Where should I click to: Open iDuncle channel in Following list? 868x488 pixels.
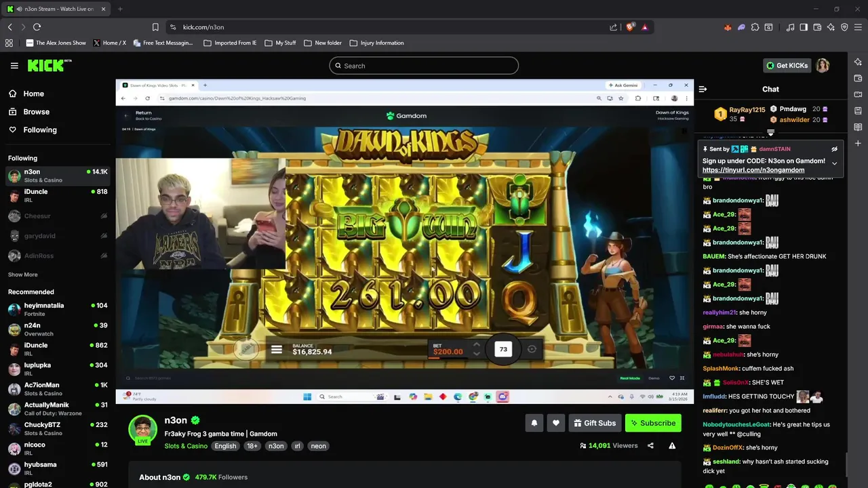point(58,195)
